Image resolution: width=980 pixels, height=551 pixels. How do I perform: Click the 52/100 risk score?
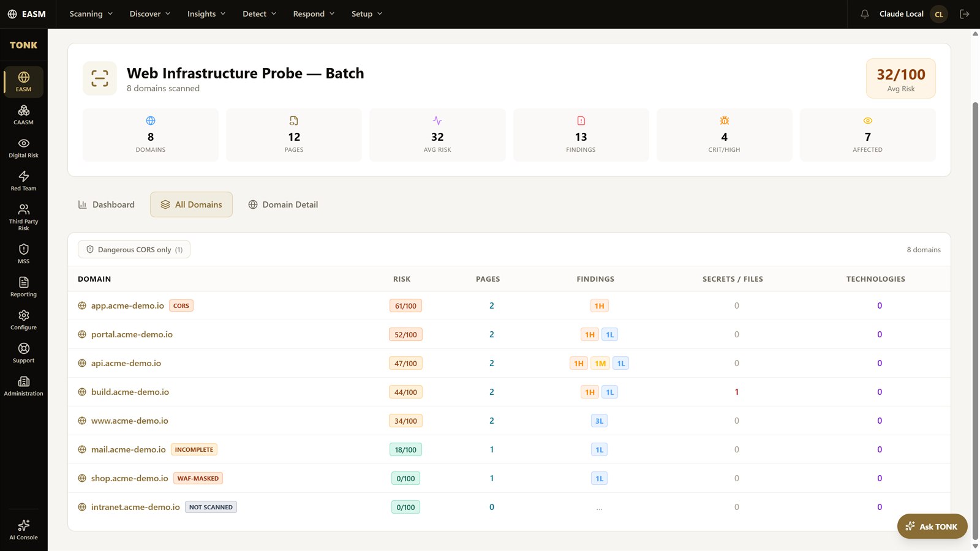405,334
